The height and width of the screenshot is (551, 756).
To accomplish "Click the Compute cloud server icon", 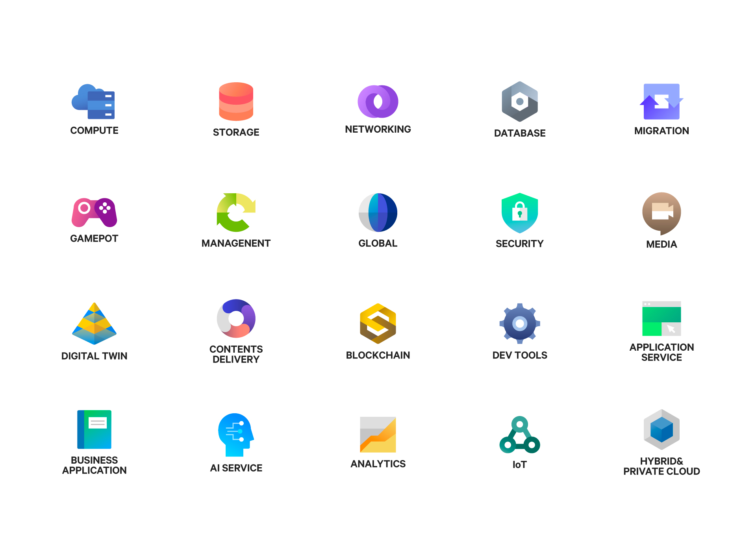I will [x=94, y=102].
